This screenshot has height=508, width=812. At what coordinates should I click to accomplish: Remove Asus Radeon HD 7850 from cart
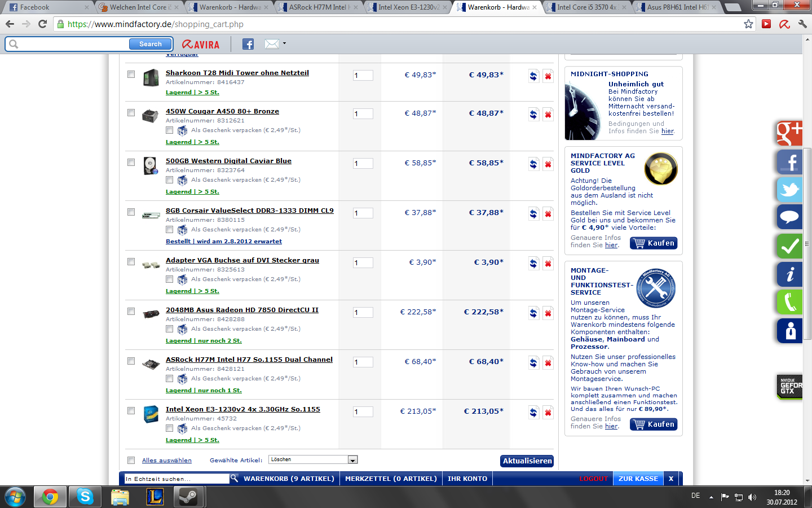pos(548,313)
